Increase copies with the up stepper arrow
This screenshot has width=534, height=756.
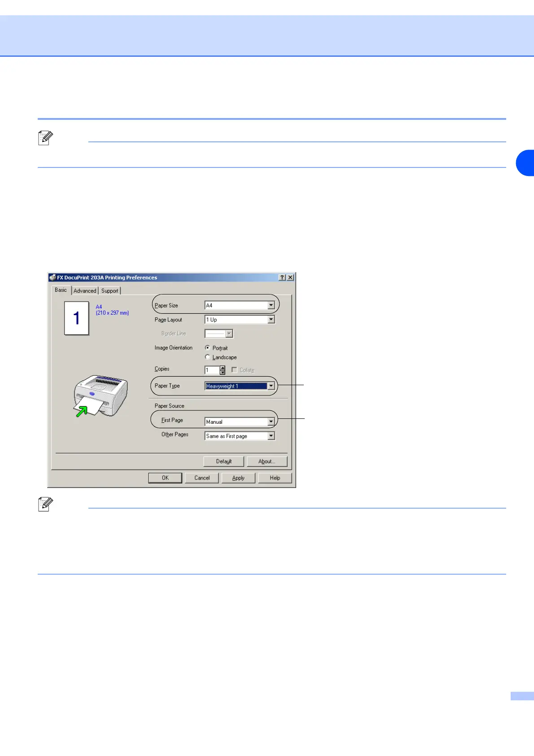tap(223, 368)
